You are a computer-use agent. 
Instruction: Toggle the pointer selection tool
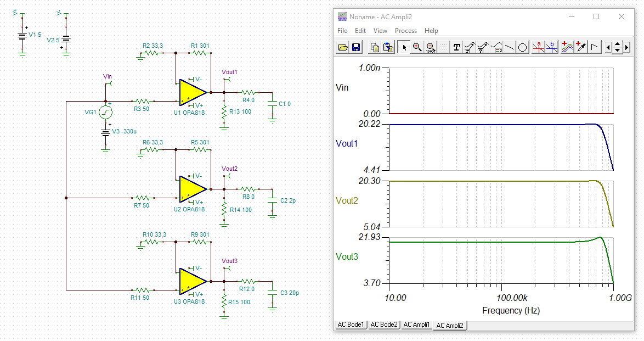(x=404, y=47)
